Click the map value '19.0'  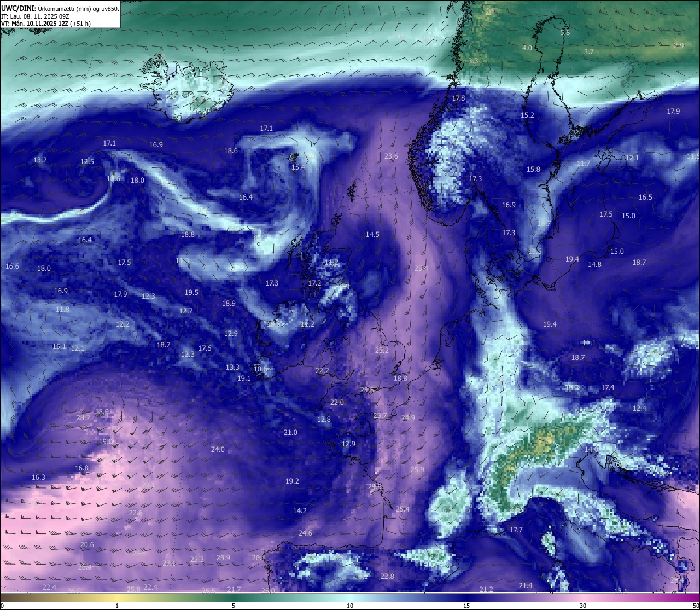click(x=106, y=441)
